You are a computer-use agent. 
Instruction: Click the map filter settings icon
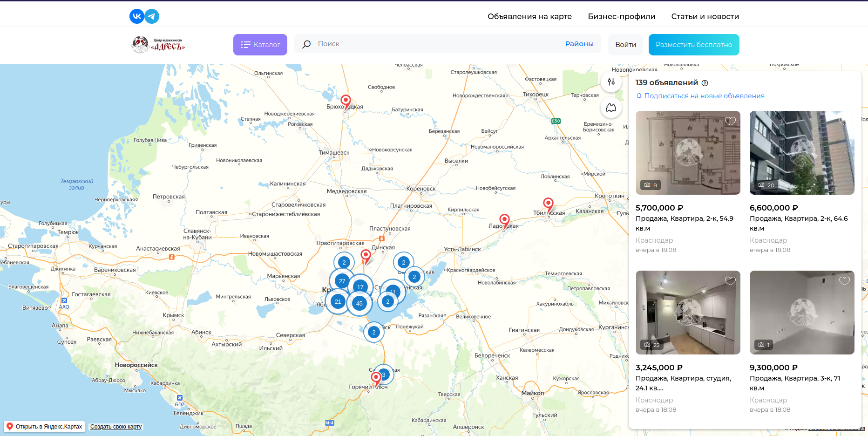tap(611, 82)
